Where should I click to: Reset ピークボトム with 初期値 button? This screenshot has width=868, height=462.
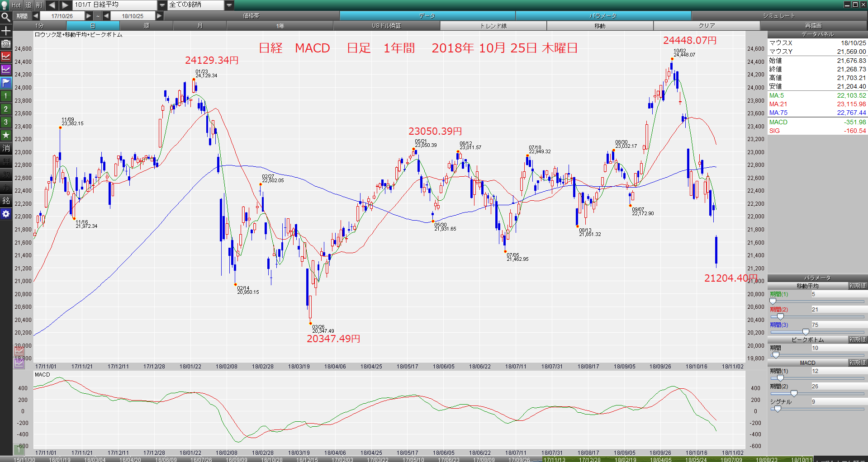(858, 339)
